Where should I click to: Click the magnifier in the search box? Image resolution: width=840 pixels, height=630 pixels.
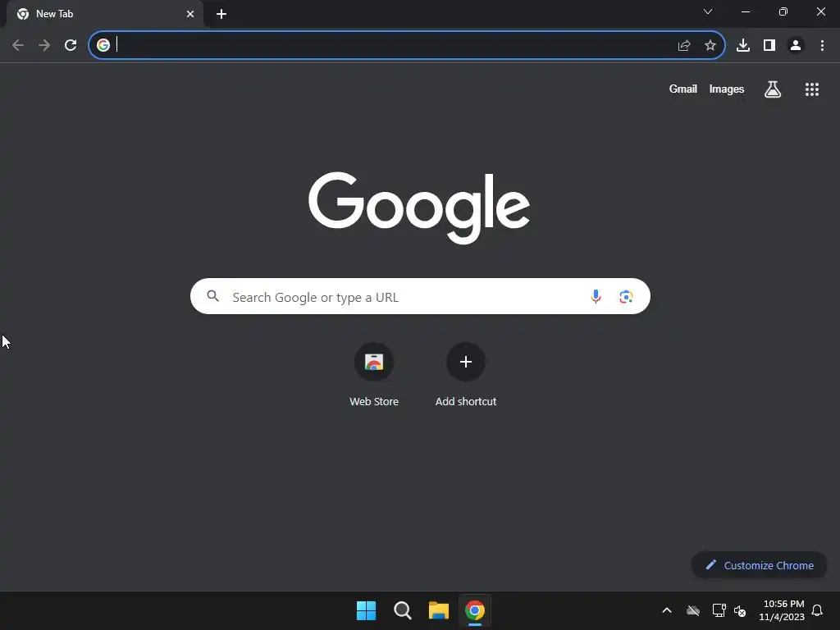pyautogui.click(x=212, y=295)
